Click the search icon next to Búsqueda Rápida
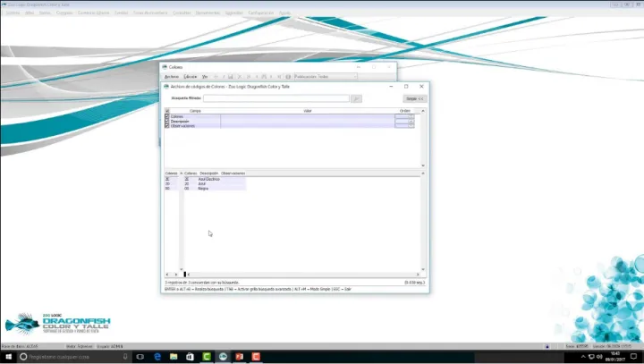Image resolution: width=644 pixels, height=364 pixels. 356,98
